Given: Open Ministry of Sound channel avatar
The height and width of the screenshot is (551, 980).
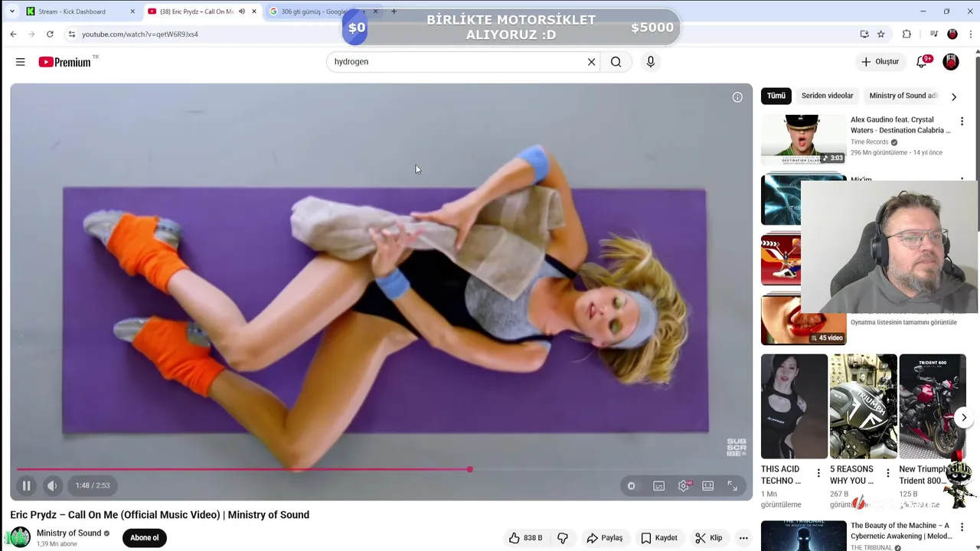Looking at the screenshot, I should click(x=20, y=537).
